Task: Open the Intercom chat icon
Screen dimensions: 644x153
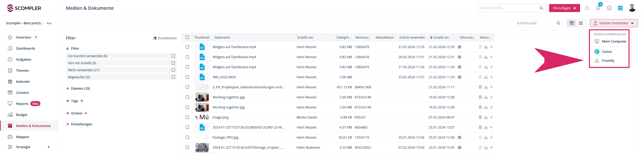Action: (x=620, y=8)
